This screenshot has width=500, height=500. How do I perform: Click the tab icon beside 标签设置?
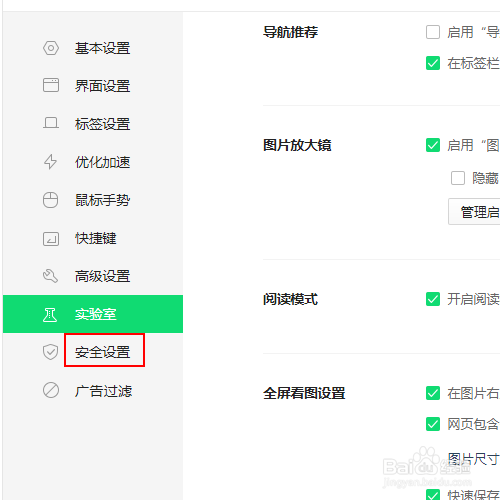tap(51, 123)
